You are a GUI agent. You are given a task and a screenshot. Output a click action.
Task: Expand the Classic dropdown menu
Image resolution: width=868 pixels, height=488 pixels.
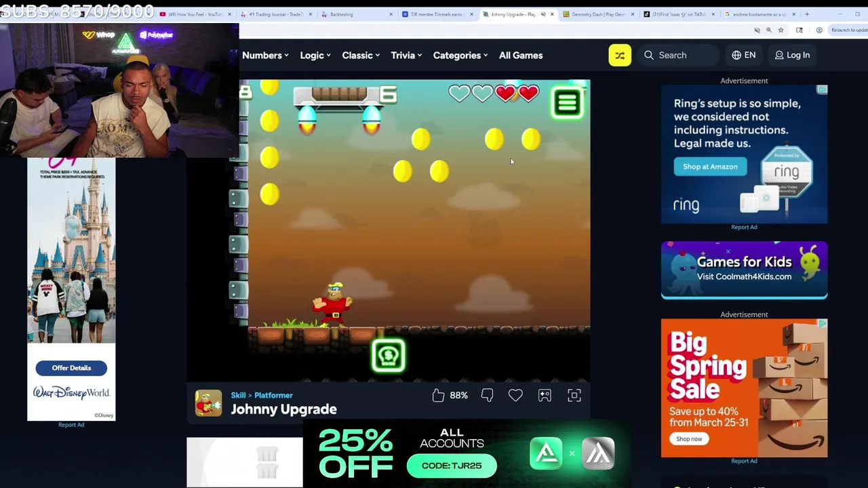click(361, 56)
